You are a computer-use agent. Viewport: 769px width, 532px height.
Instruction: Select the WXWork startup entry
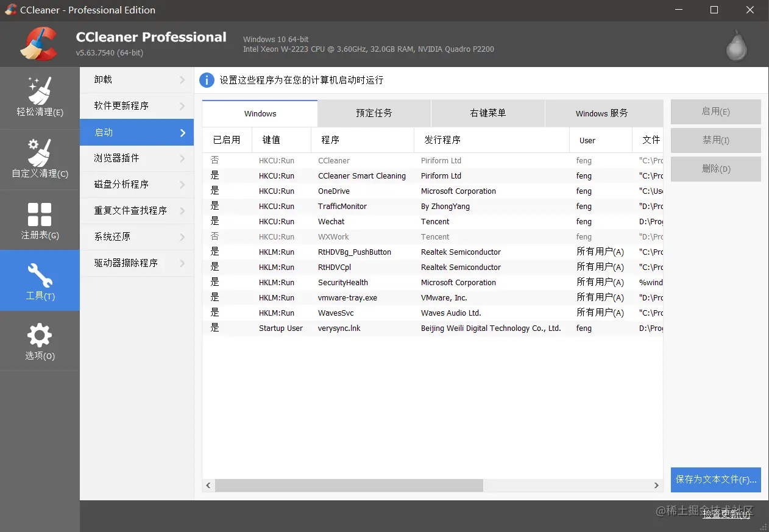click(433, 237)
